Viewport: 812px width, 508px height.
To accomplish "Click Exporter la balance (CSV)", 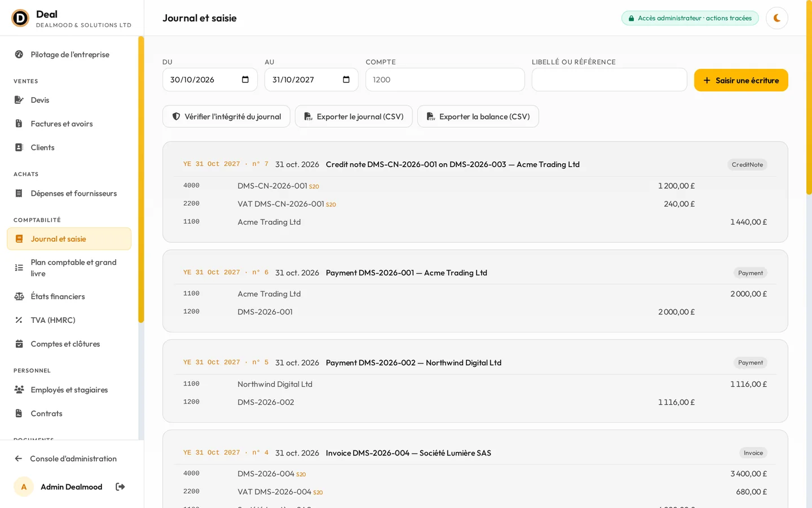I will click(478, 116).
